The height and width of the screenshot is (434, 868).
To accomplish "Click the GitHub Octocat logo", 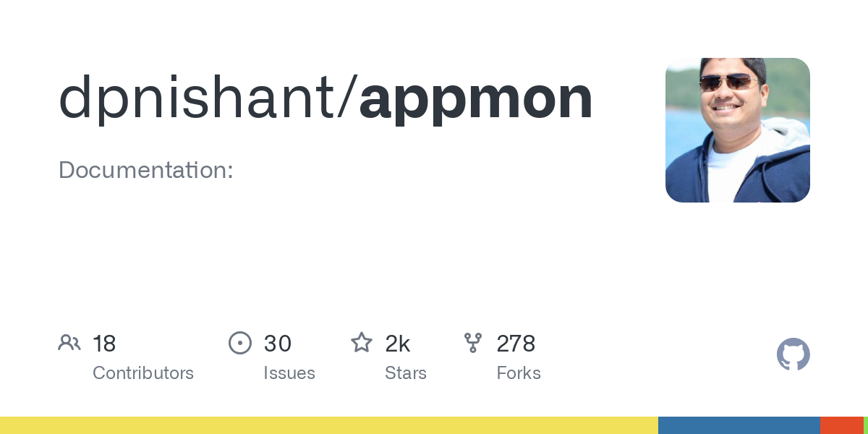I will tap(793, 354).
